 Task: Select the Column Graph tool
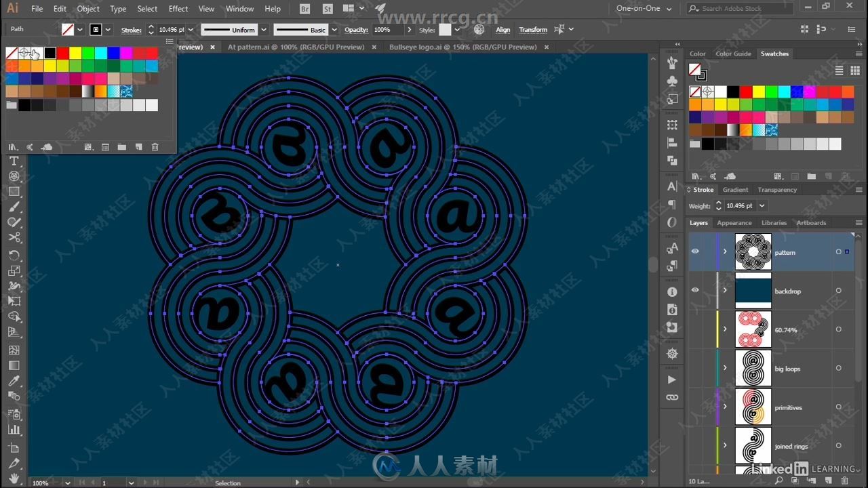click(14, 429)
